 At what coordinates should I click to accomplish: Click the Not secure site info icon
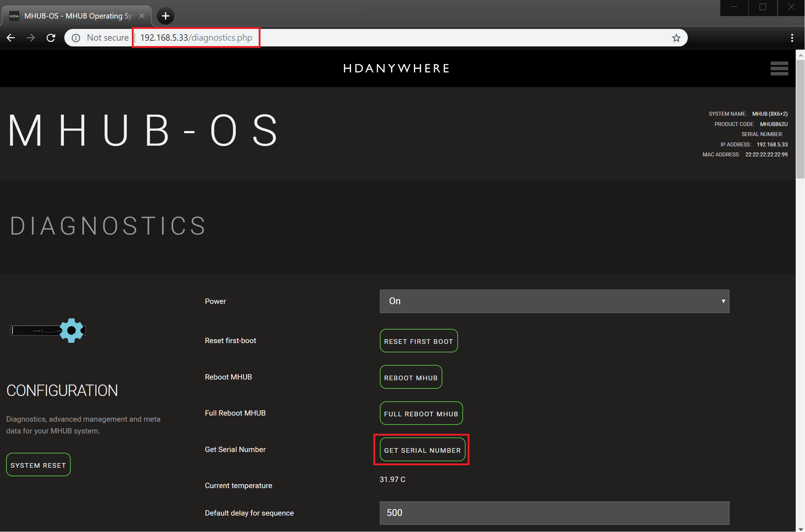pyautogui.click(x=76, y=38)
